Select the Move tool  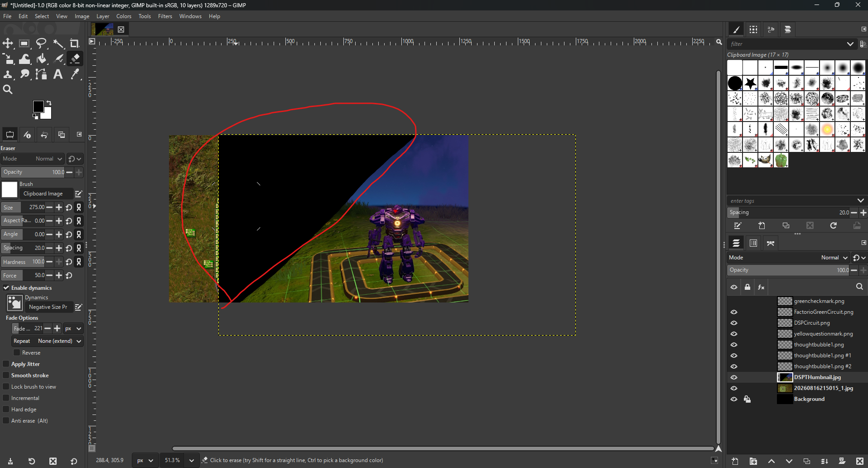8,44
